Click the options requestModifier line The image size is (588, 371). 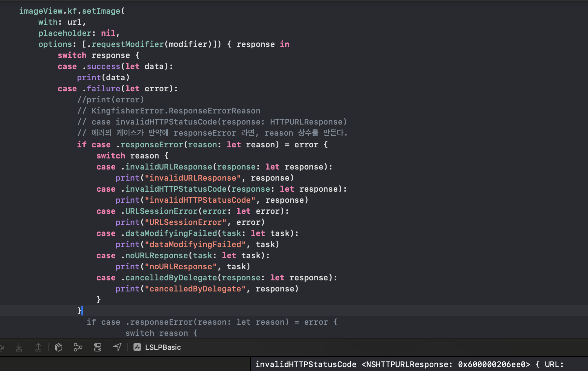click(164, 44)
